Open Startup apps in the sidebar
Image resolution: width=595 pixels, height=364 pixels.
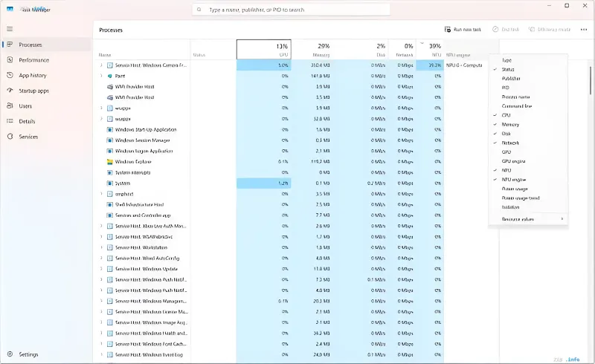[x=46, y=91]
